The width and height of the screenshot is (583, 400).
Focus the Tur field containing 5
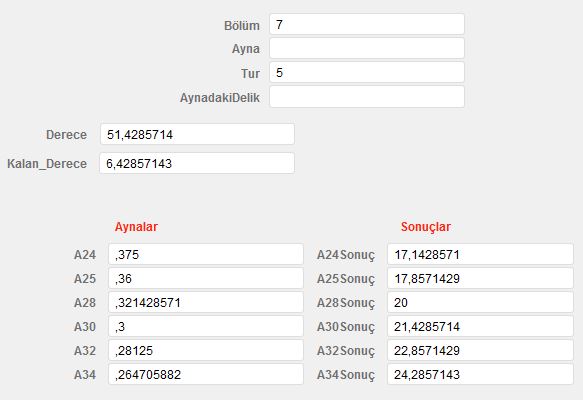pyautogui.click(x=367, y=72)
